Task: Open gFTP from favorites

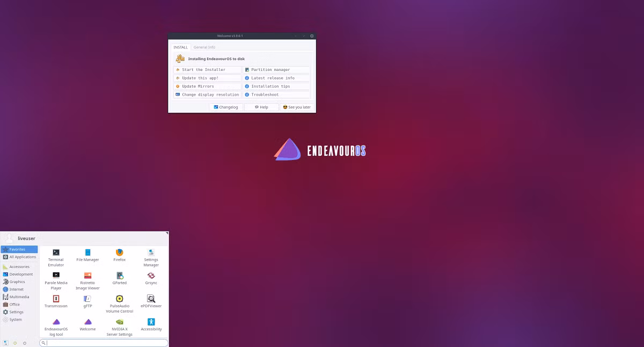Action: coord(87,301)
